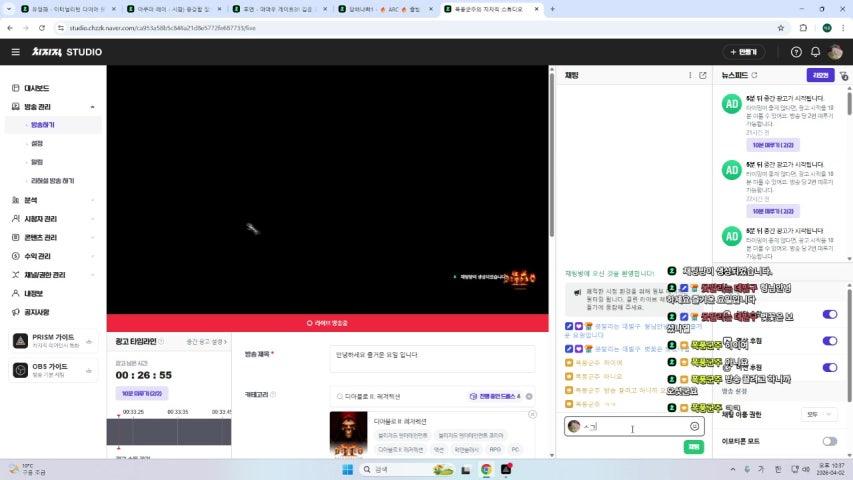Viewport: 853px width, 480px height.
Task: Open 알림 under 방송 관리
Action: tap(37, 162)
